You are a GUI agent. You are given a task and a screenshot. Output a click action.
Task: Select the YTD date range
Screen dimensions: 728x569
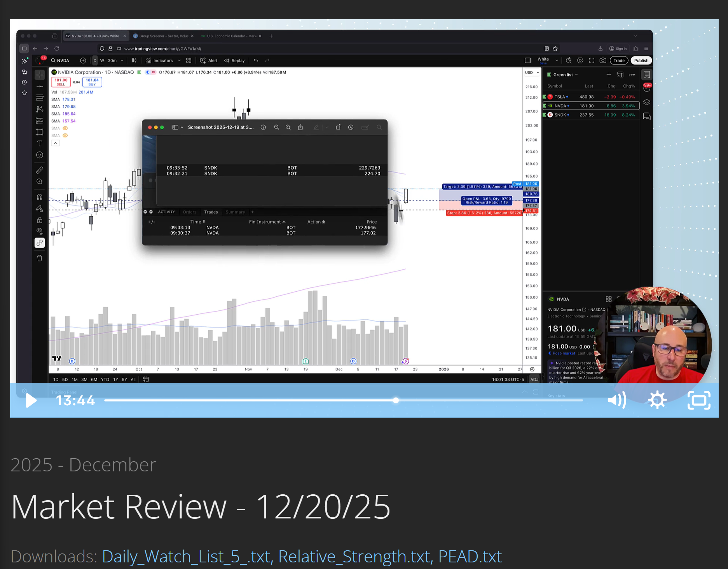tap(105, 380)
